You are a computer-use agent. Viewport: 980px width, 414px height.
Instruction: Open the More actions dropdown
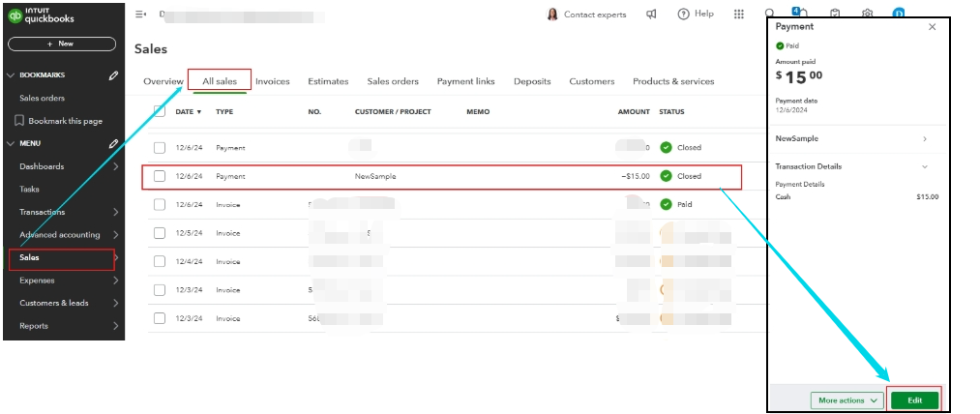click(847, 399)
